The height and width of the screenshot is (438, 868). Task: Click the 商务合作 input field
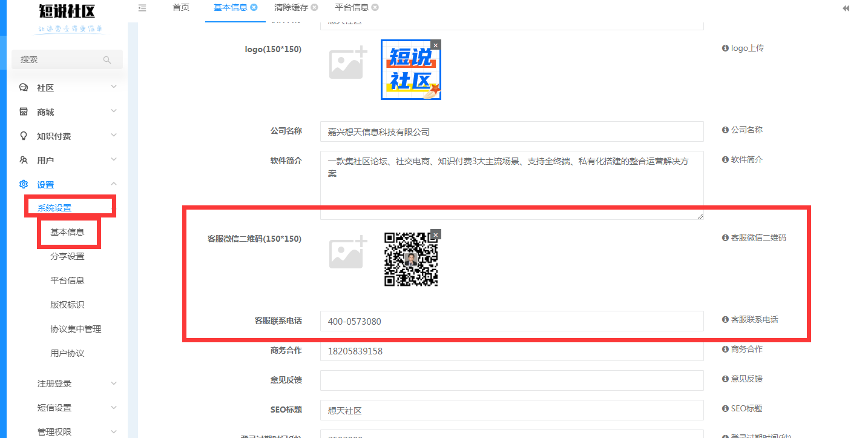tap(511, 351)
